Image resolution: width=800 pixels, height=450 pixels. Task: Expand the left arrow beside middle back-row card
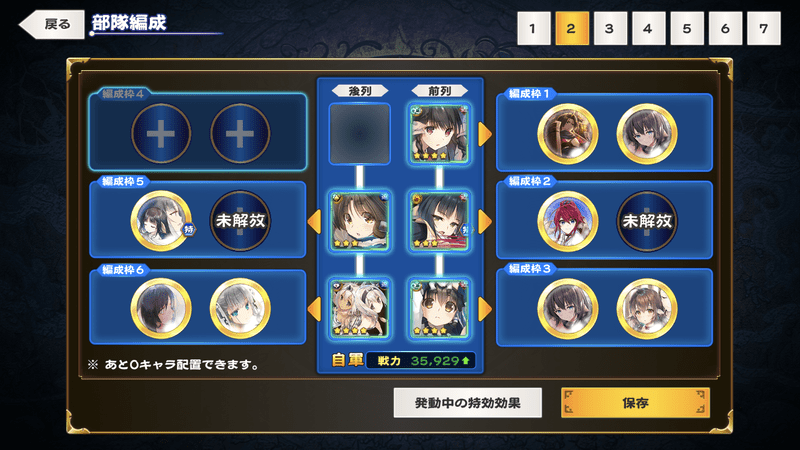pos(314,222)
